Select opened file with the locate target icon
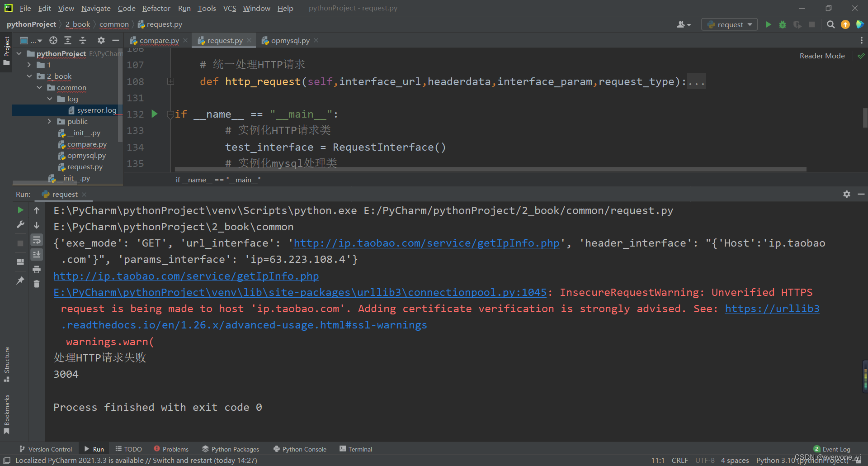 tap(53, 40)
